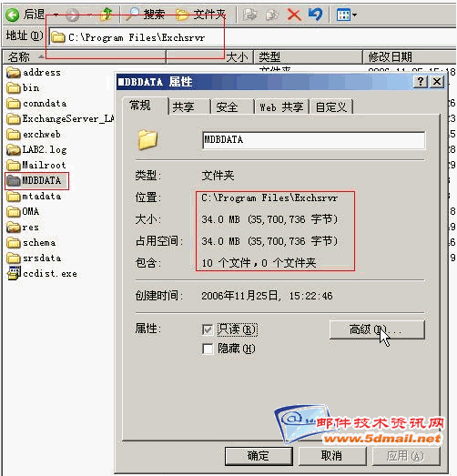The width and height of the screenshot is (457, 476).
Task: Enable the Hidden attribute checkbox
Action: (x=208, y=349)
